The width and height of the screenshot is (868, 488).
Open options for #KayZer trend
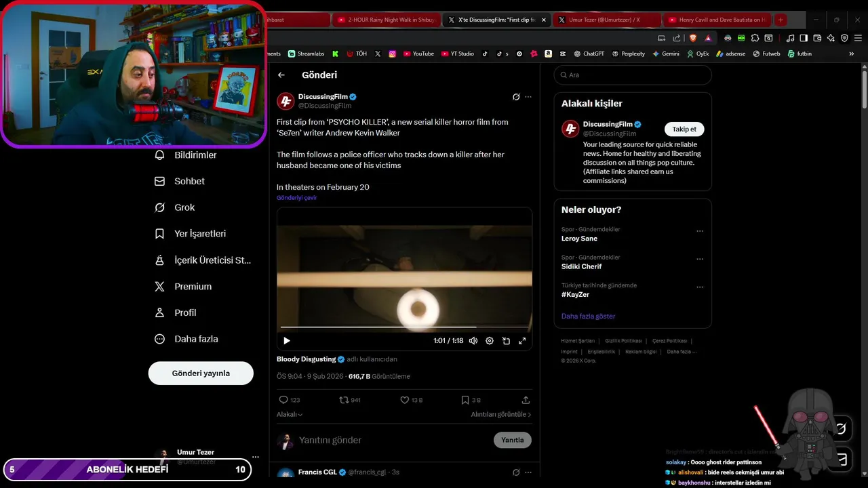pos(700,287)
